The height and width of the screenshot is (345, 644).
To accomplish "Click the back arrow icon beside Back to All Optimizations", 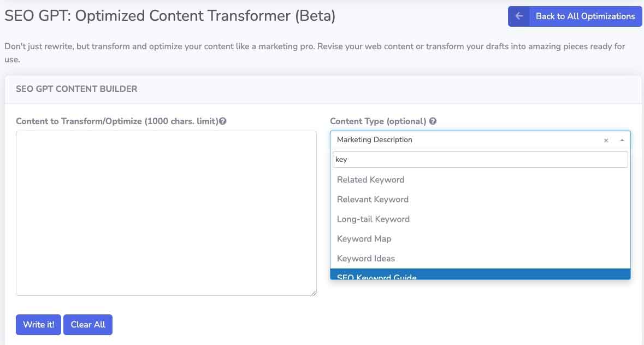I will [x=519, y=16].
